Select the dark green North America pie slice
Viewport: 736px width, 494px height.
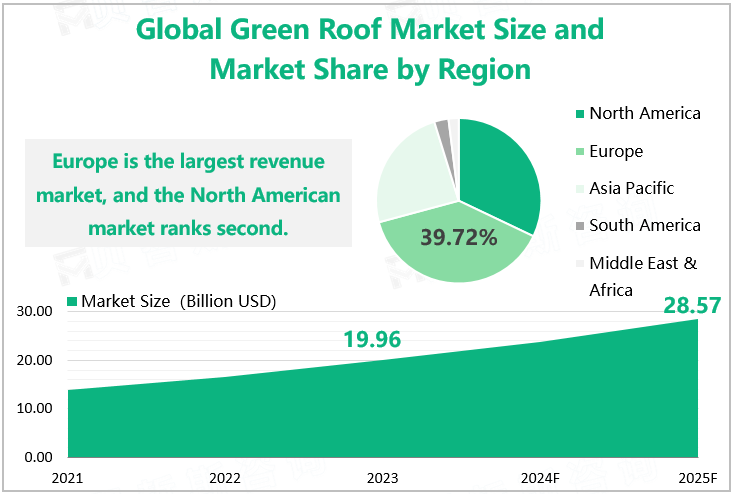tap(500, 170)
